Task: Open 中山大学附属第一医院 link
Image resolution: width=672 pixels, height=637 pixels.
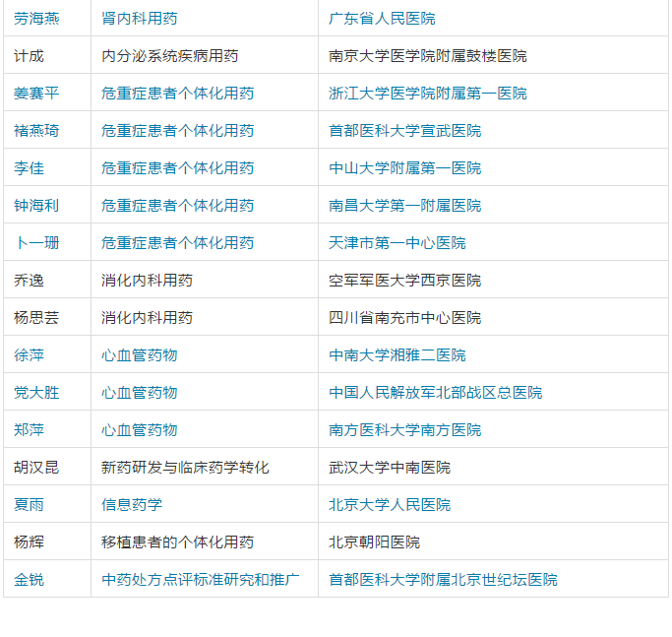Action: click(405, 167)
